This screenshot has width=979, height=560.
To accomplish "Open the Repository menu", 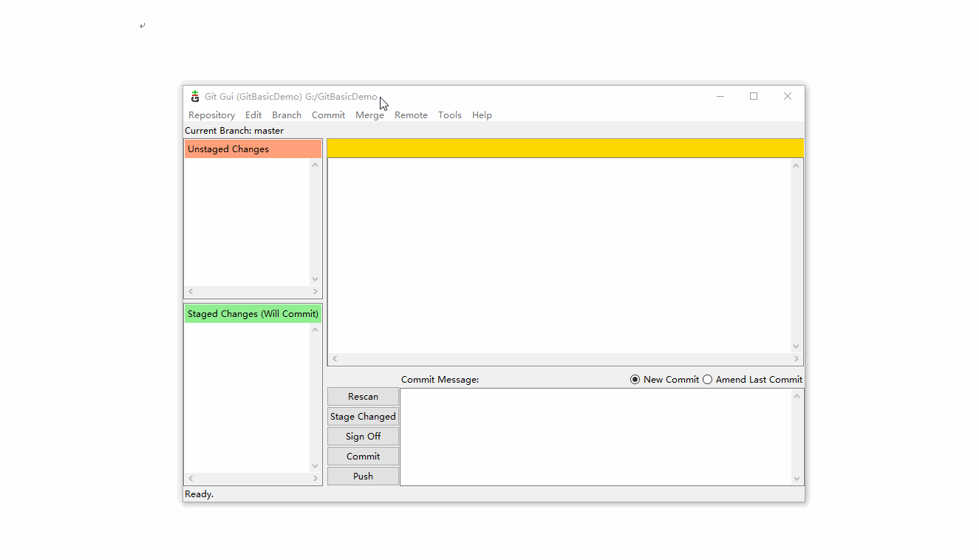I will [x=211, y=115].
